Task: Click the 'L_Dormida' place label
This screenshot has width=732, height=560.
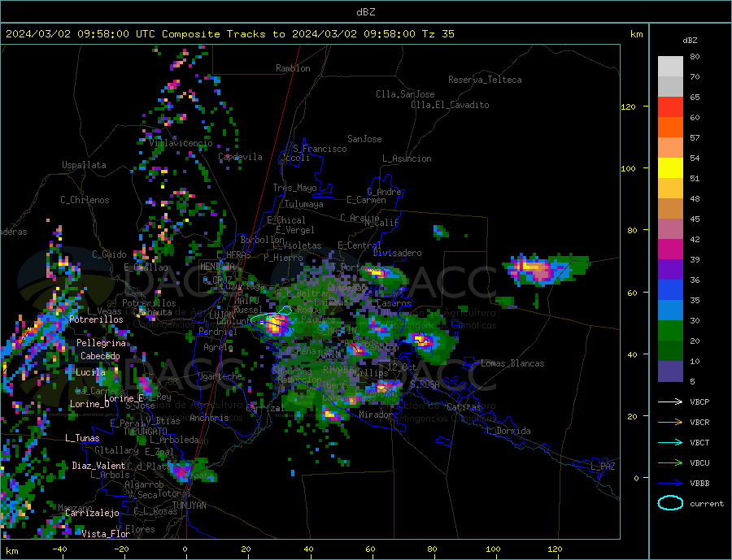Action: tap(509, 431)
